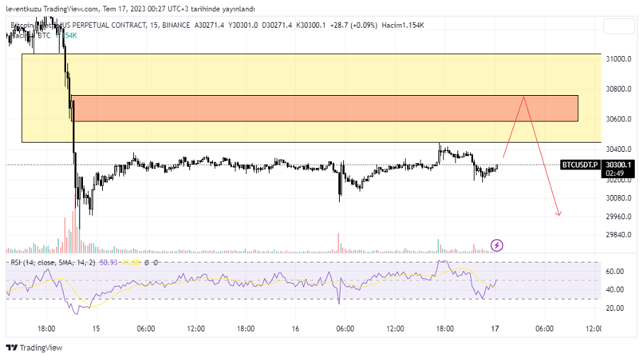The width and height of the screenshot is (644, 359).
Task: Click the 60.00 RSI scale label
Action: pyautogui.click(x=614, y=271)
